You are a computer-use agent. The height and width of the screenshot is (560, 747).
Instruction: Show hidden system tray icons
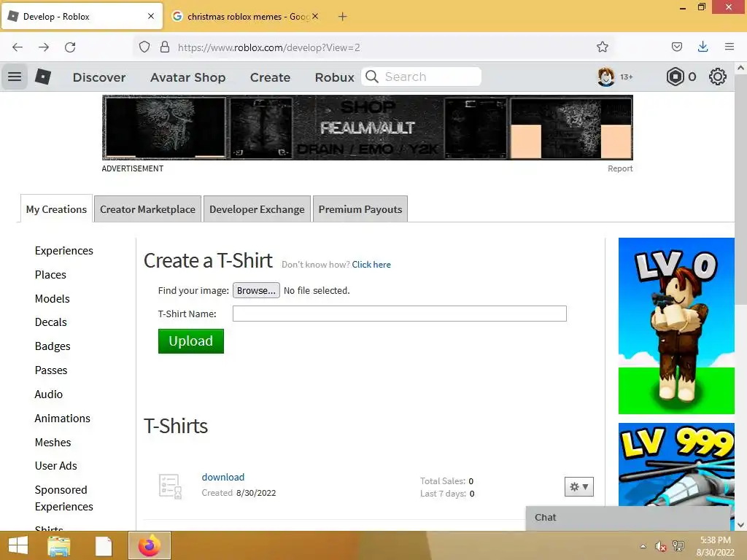(643, 546)
